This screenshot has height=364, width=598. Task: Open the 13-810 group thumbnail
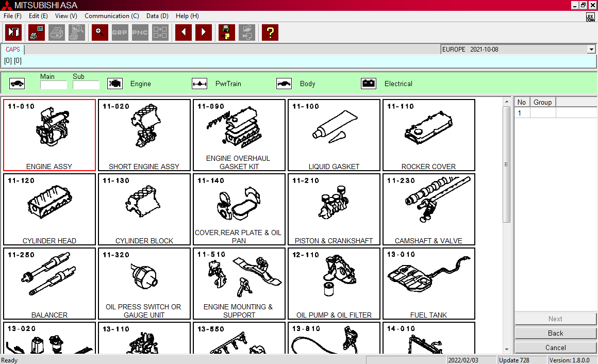[334, 338]
